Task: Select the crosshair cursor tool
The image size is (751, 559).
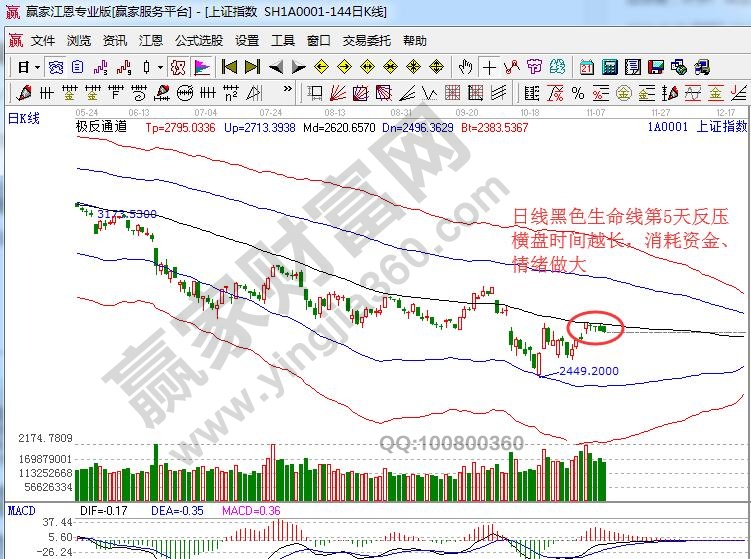Action: (x=488, y=67)
